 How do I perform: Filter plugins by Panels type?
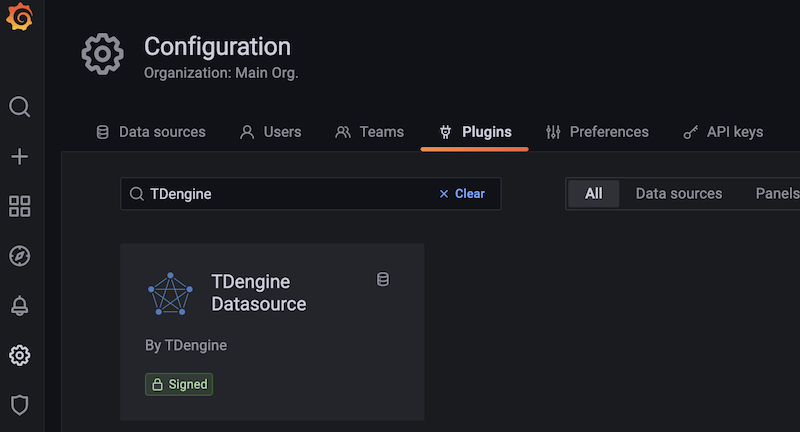[778, 194]
